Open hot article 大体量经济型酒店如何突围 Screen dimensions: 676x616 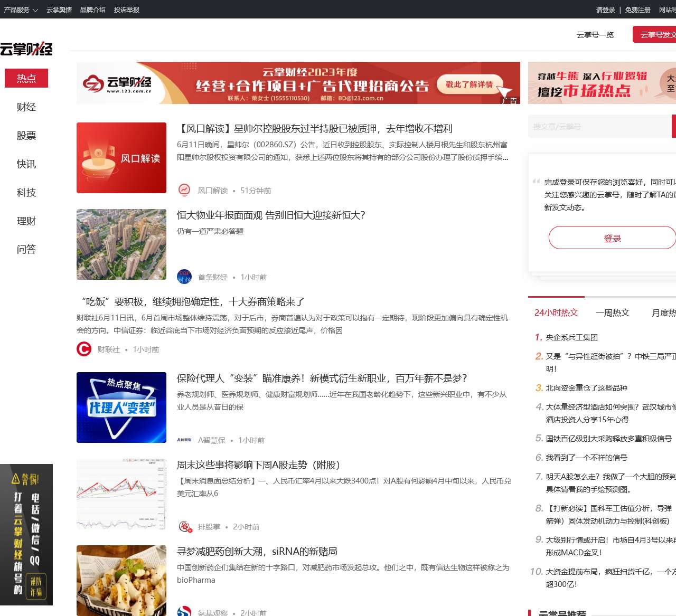pyautogui.click(x=611, y=413)
